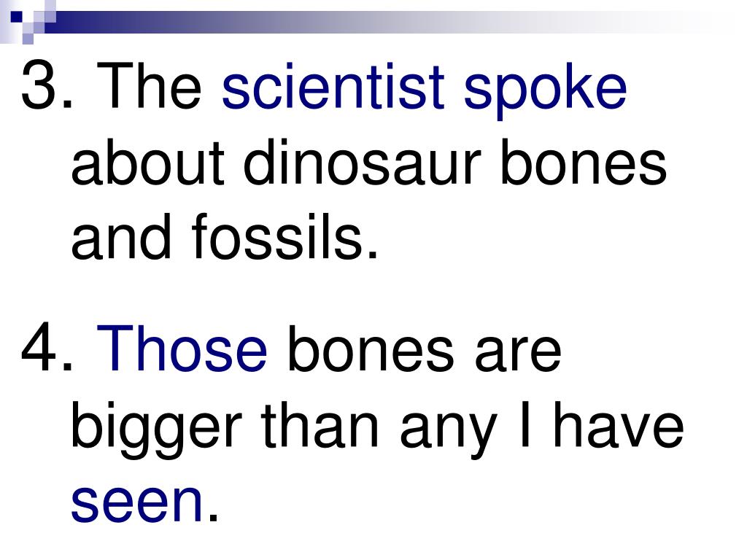The height and width of the screenshot is (560, 747).
Task: Select the blue word 'spoke'
Action: click(x=545, y=90)
